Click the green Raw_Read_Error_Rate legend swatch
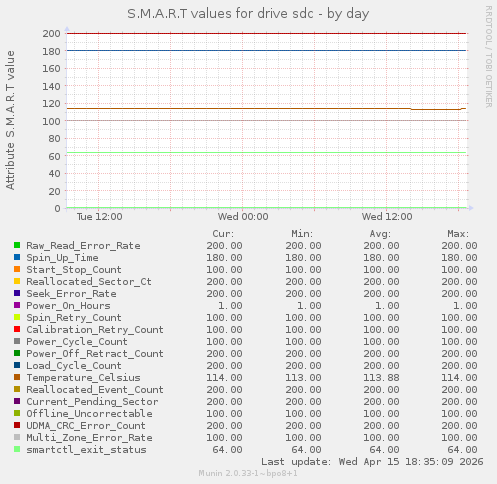 (17, 245)
